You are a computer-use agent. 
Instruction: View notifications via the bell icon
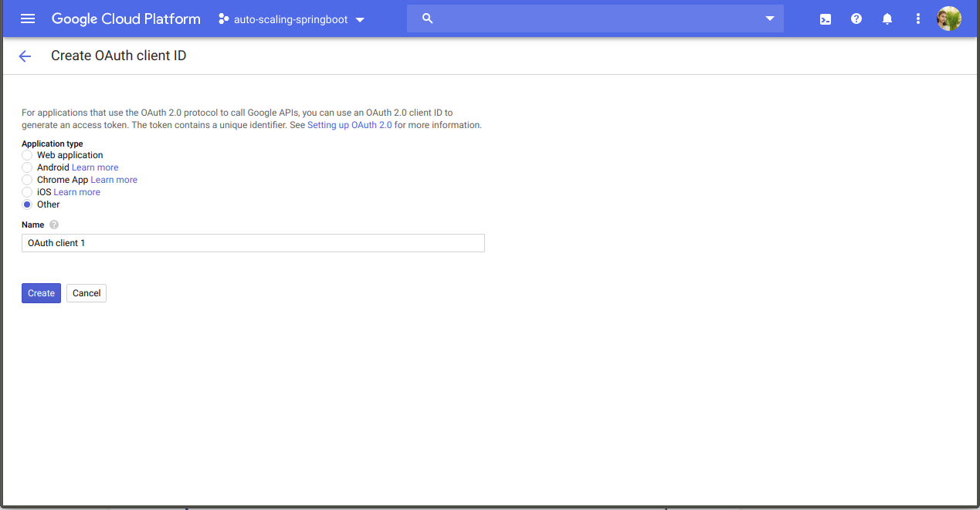point(887,19)
